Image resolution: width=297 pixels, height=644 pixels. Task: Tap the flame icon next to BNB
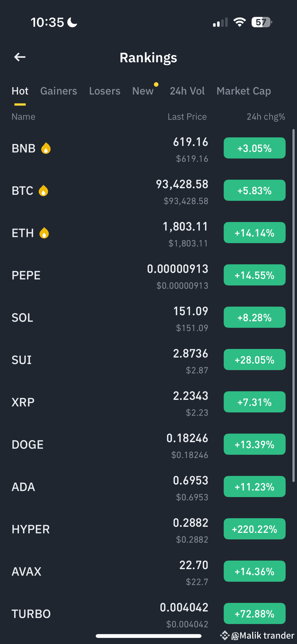(x=46, y=148)
